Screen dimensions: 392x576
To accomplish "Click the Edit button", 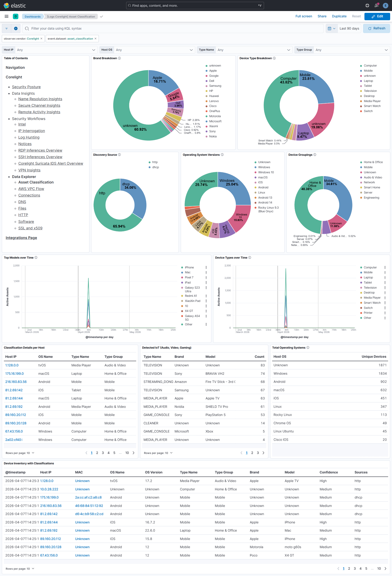I will coord(377,16).
